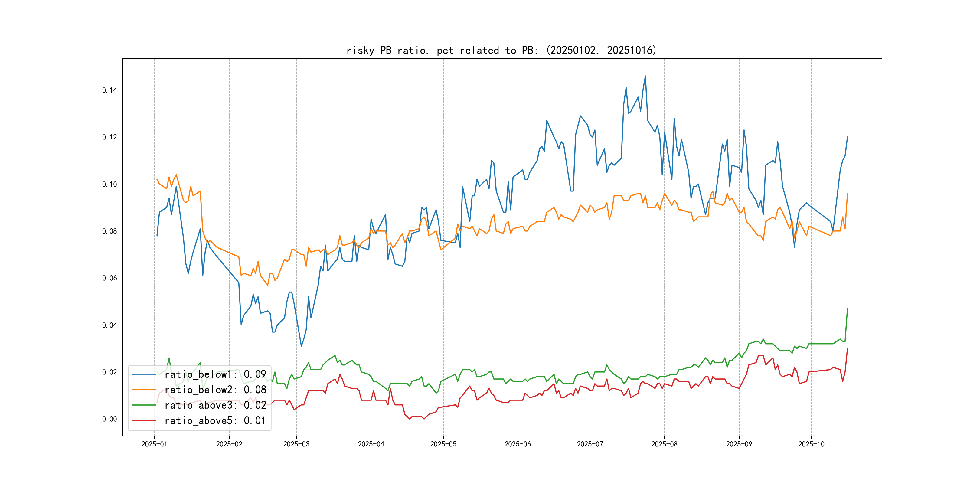Click the 2025-01 x-axis tick label
This screenshot has width=980, height=490.
click(x=154, y=444)
